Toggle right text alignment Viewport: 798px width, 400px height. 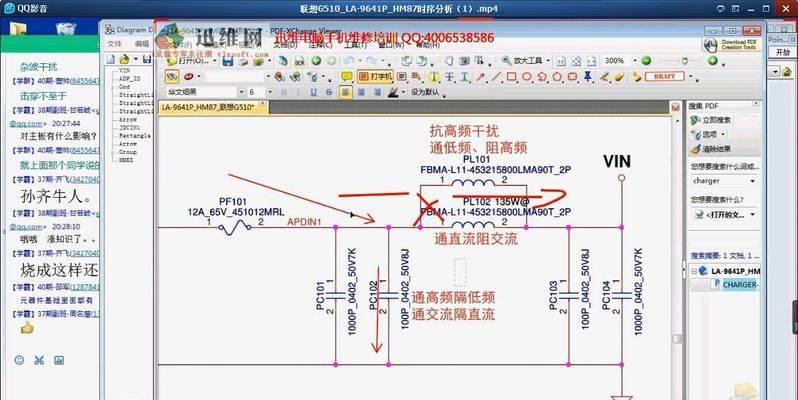point(377,92)
